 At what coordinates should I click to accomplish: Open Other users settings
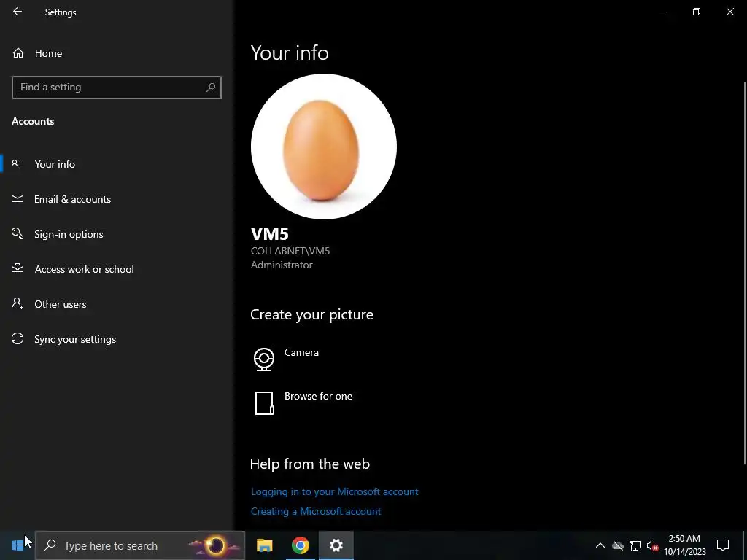click(x=116, y=304)
